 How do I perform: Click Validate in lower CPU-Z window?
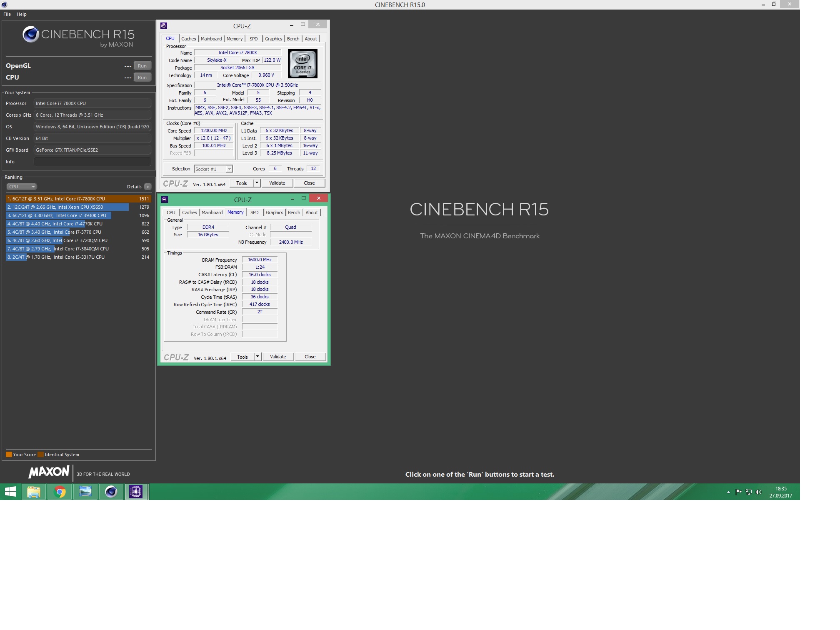pos(278,357)
